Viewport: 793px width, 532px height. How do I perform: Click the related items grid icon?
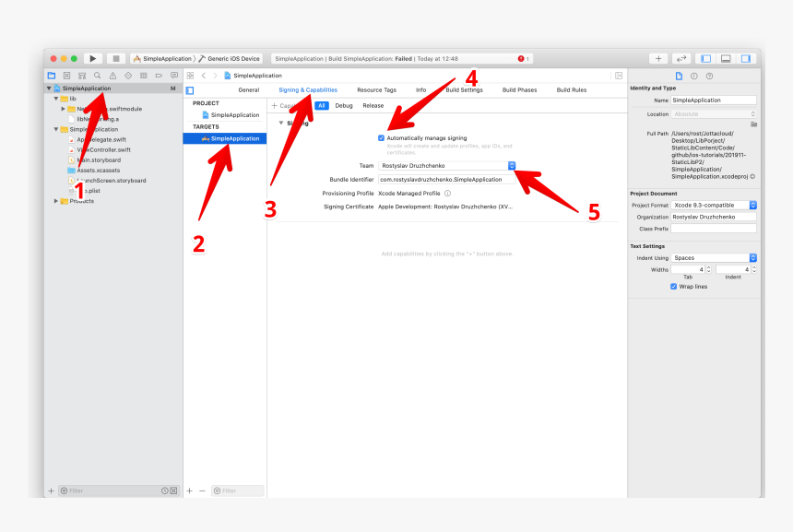coord(190,76)
